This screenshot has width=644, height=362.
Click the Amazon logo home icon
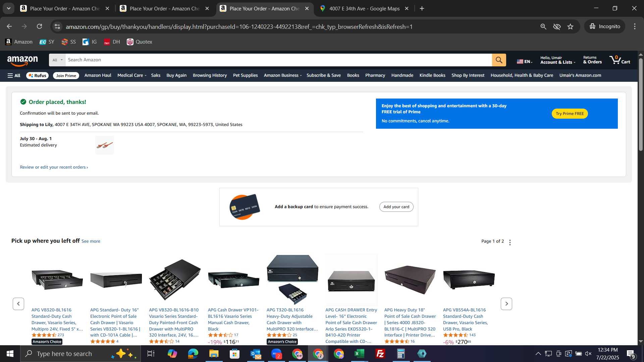pos(22,60)
